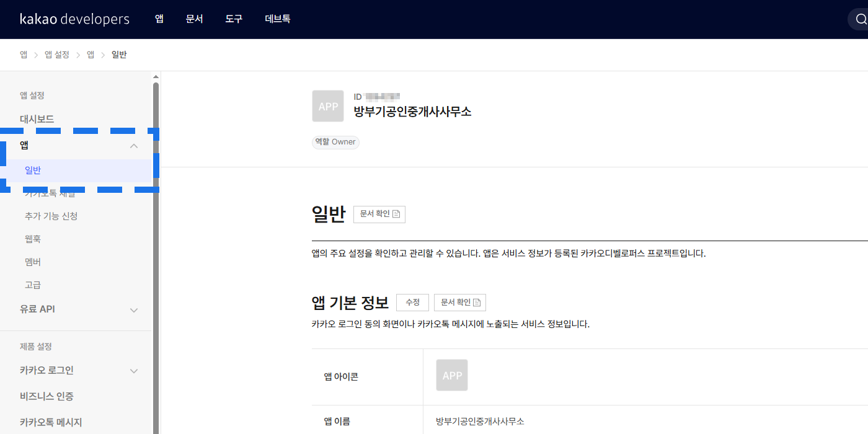Click the sidebar scrollbar up arrow
This screenshot has height=434, width=868.
pos(156,77)
